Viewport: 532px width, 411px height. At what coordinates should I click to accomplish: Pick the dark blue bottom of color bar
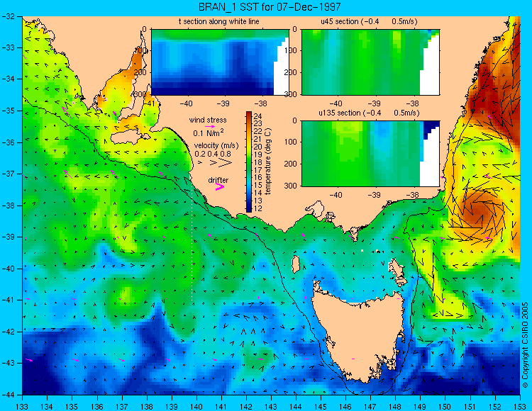click(249, 209)
